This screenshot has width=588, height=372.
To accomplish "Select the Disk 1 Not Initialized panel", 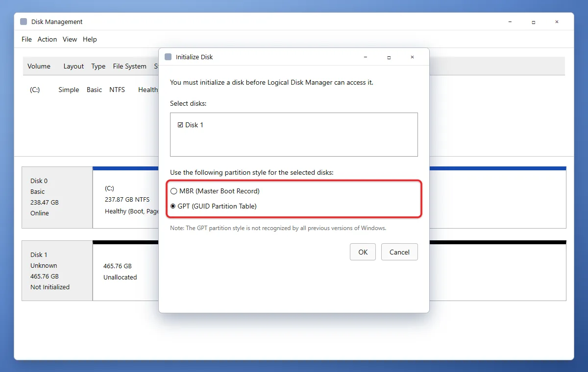I will tap(57, 270).
